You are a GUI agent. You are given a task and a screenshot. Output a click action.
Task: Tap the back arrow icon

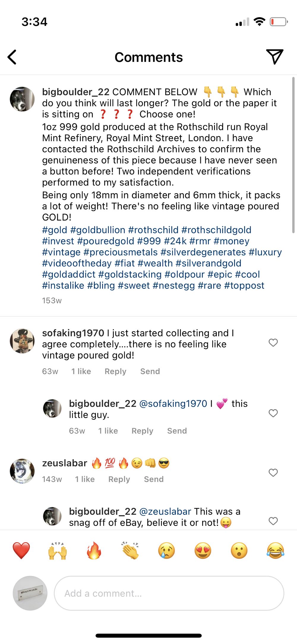click(12, 57)
